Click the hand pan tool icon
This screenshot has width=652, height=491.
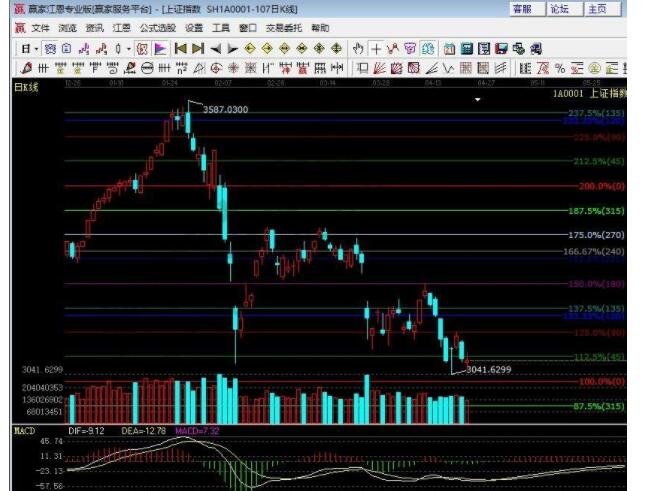[358, 48]
